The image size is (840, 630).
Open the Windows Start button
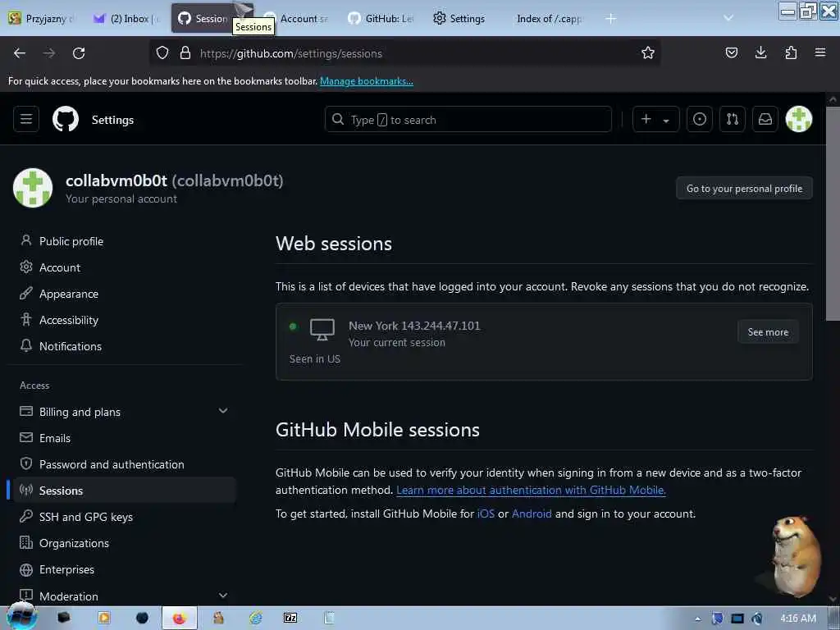(21, 617)
